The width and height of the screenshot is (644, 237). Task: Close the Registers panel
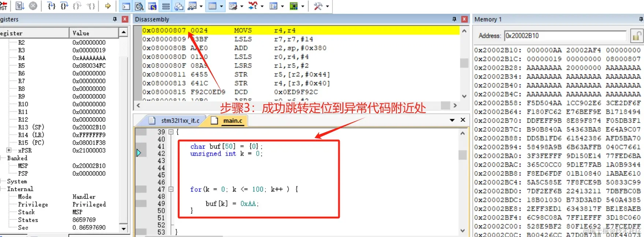pyautogui.click(x=125, y=19)
